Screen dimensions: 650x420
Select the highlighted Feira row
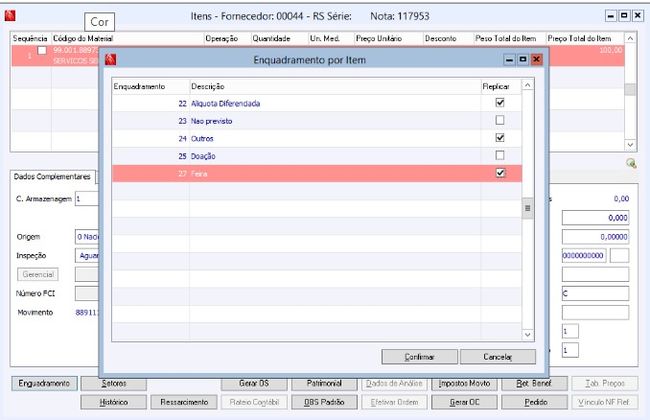click(x=317, y=173)
